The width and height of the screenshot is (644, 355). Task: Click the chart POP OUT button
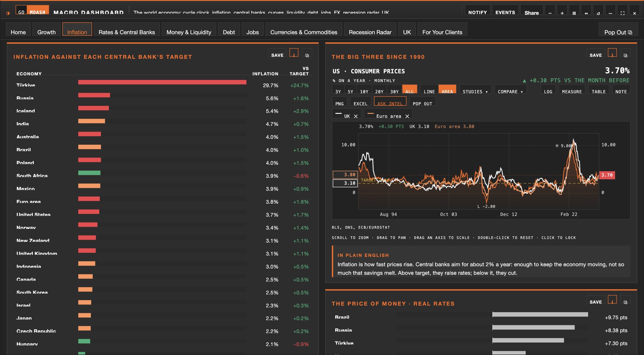(x=422, y=101)
